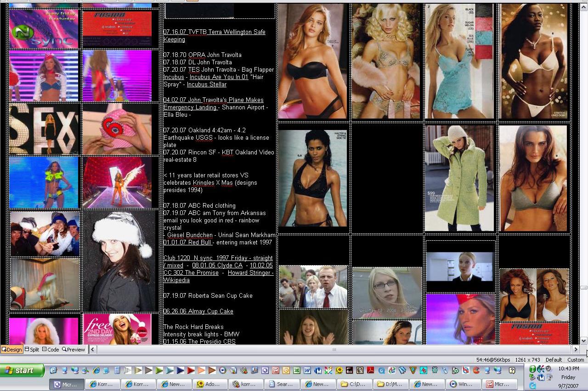Toggle the Preview view button
Image resolution: width=588 pixels, height=391 pixels.
coord(73,350)
